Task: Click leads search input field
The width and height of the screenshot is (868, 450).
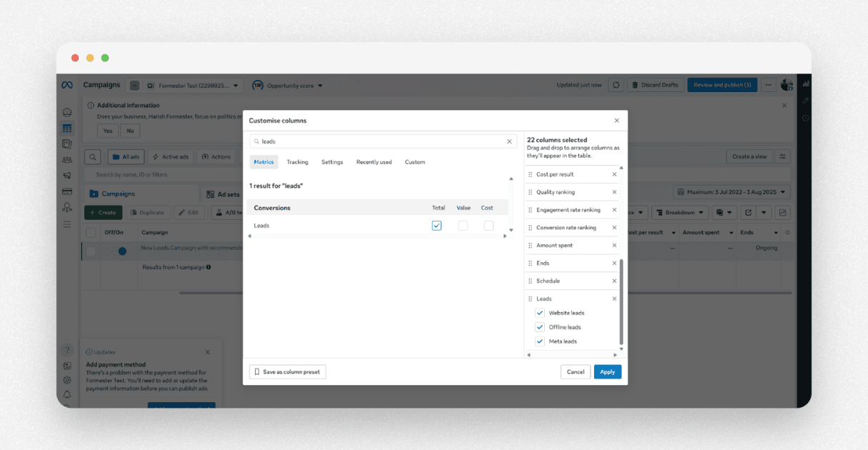Action: 383,141
